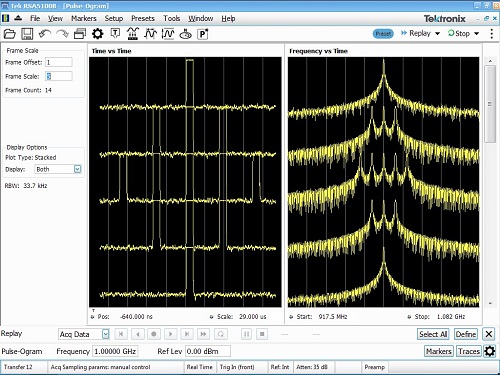Step to the next frame in Replay
Image resolution: width=500 pixels, height=375 pixels.
coord(187,334)
